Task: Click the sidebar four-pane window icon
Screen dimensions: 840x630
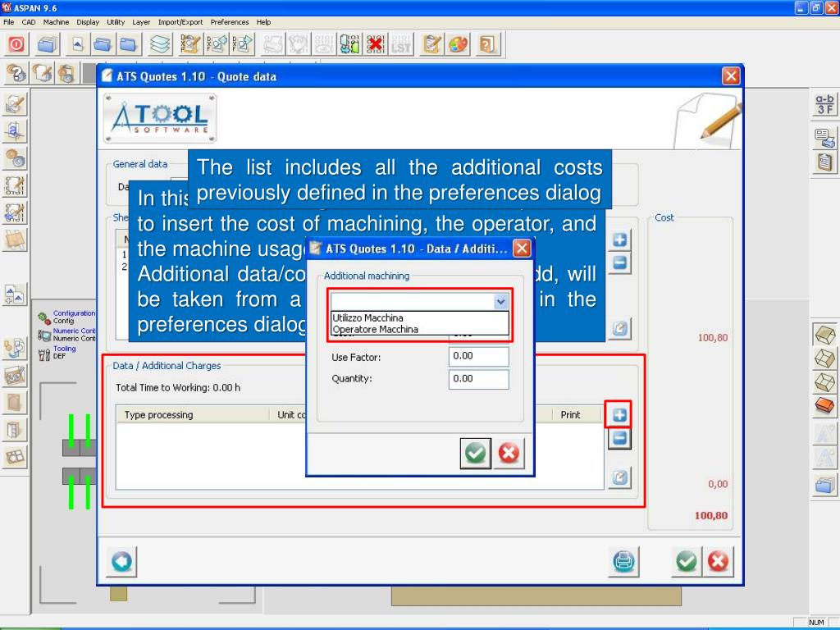Action: coord(15,457)
